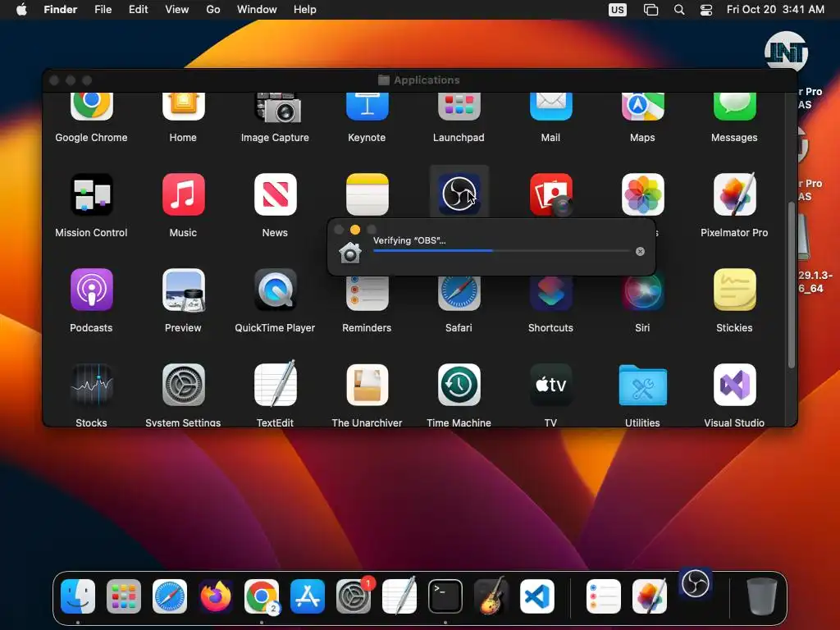
Task: Open Pixelmator Pro in Applications window
Action: point(734,194)
